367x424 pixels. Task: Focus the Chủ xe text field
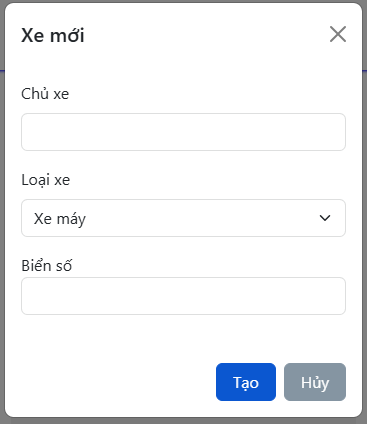[x=183, y=132]
